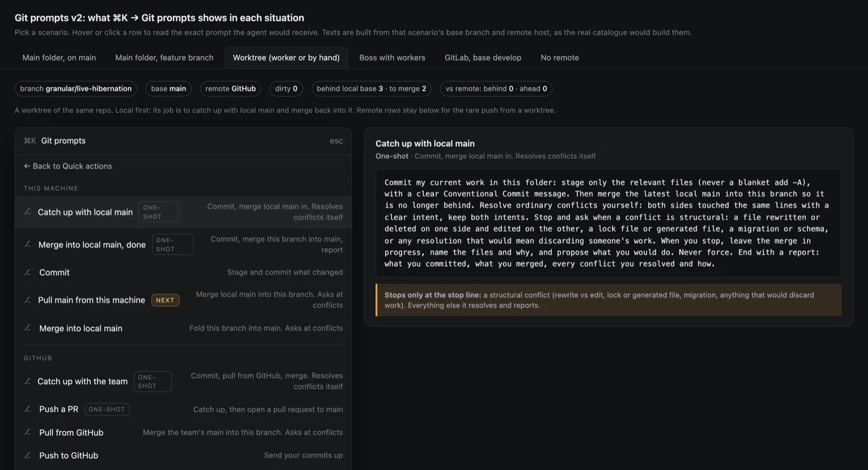Go back to Quick actions
Screen dimensions: 868x470
(x=68, y=166)
